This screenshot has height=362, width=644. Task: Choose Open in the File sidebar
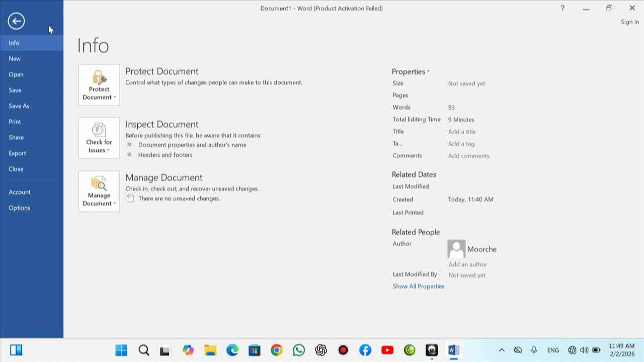click(32, 74)
